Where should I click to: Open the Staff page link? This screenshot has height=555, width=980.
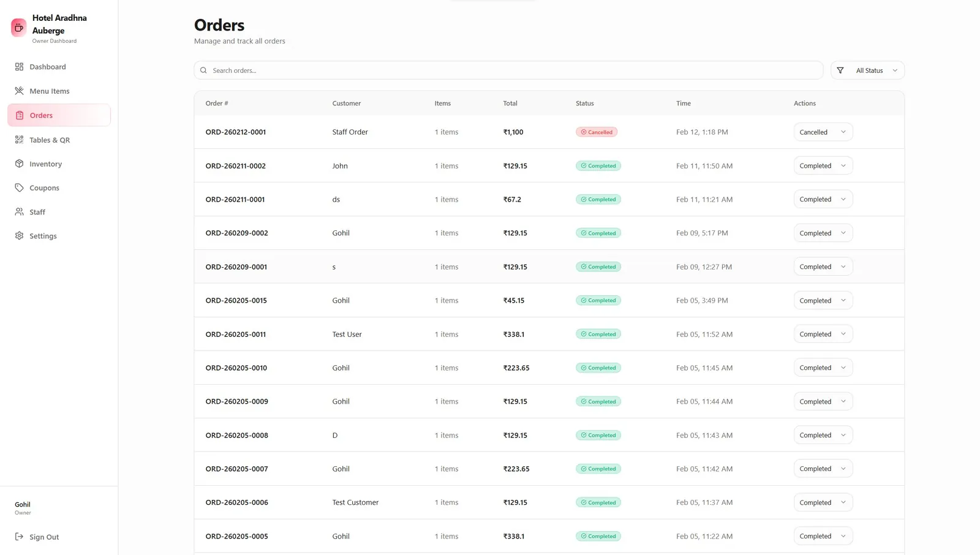(59, 212)
